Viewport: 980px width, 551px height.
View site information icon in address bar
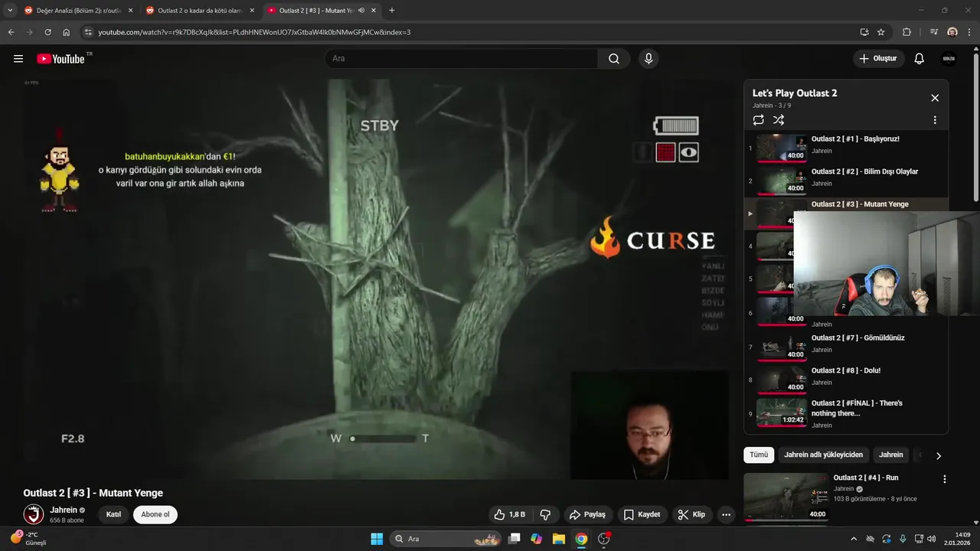pyautogui.click(x=88, y=32)
